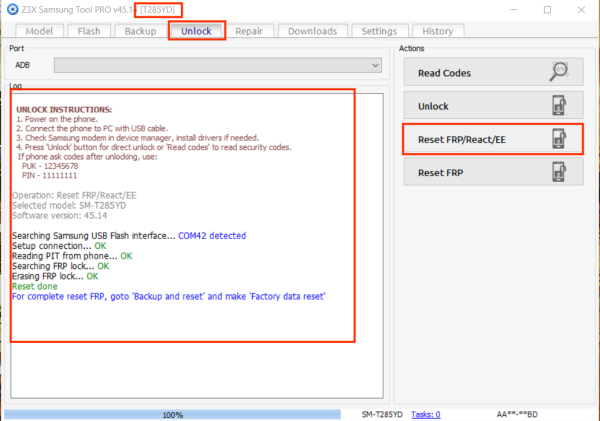Image resolution: width=600 pixels, height=421 pixels.
Task: View the History tab
Action: [438, 31]
